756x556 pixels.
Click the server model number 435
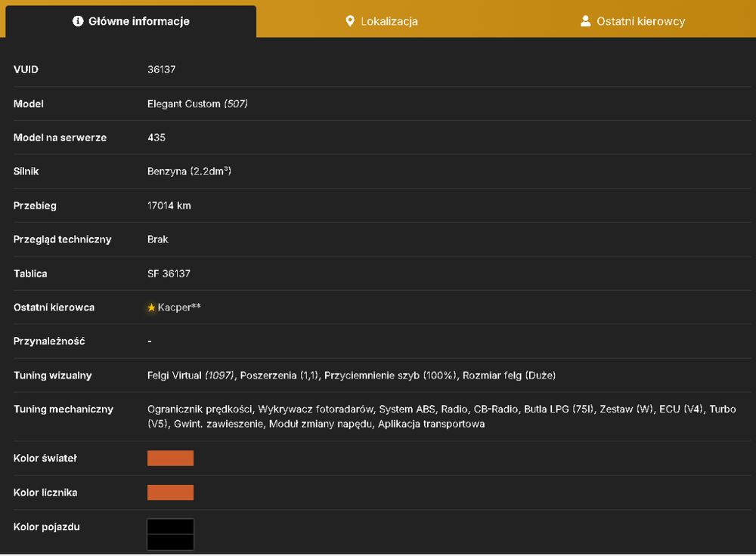(156, 137)
